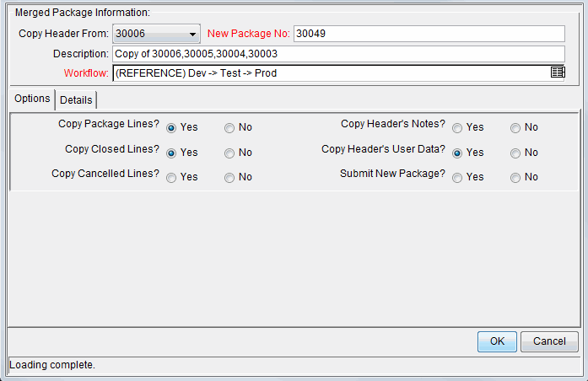This screenshot has height=381, width=588.
Task: Set Copy Cancelled Lines to No
Action: pos(229,178)
